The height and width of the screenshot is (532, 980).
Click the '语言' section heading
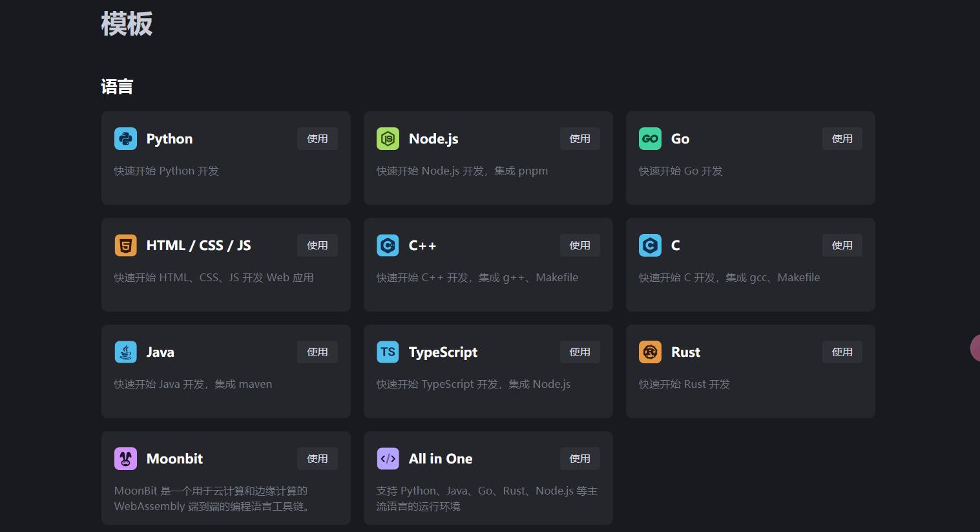tap(117, 87)
